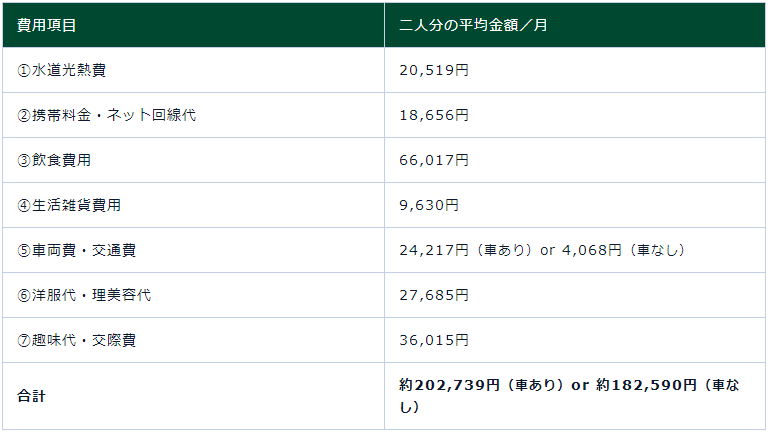Select the ⑤車両費・交通費 row label

(76, 250)
